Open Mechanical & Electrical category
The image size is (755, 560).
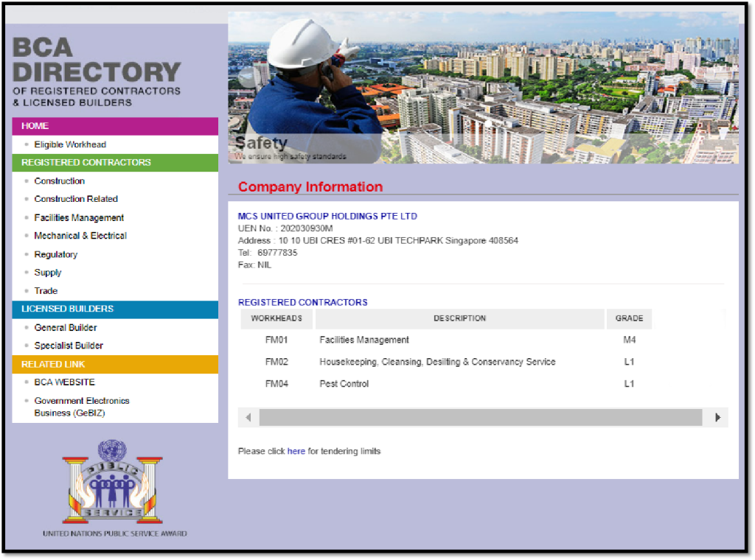pyautogui.click(x=80, y=236)
